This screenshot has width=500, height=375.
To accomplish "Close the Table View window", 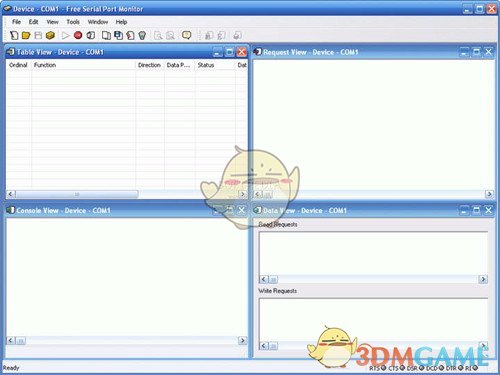I will pos(242,52).
